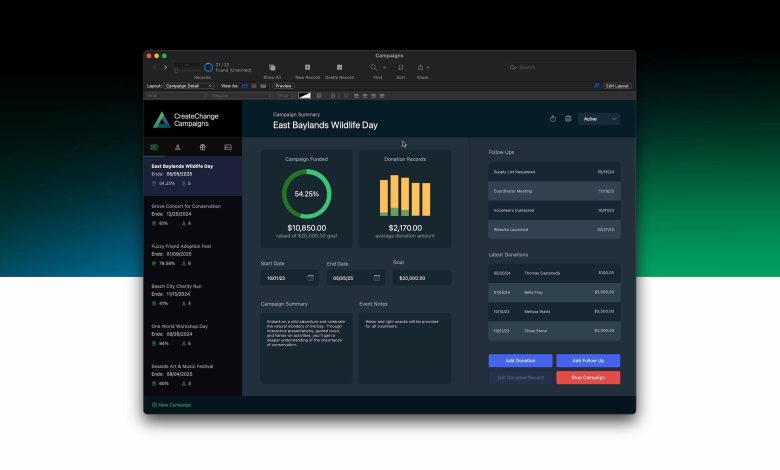Click the Show All toolbar icon
Screen dimensions: 780x470
click(x=272, y=67)
